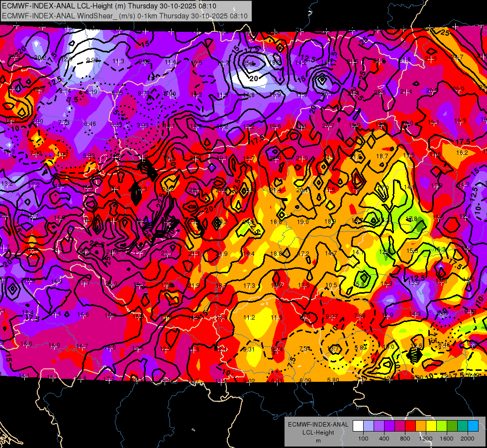The width and height of the screenshot is (487, 448).
Task: Click the white swatch in the LCL-Height legend
Action: (358, 426)
